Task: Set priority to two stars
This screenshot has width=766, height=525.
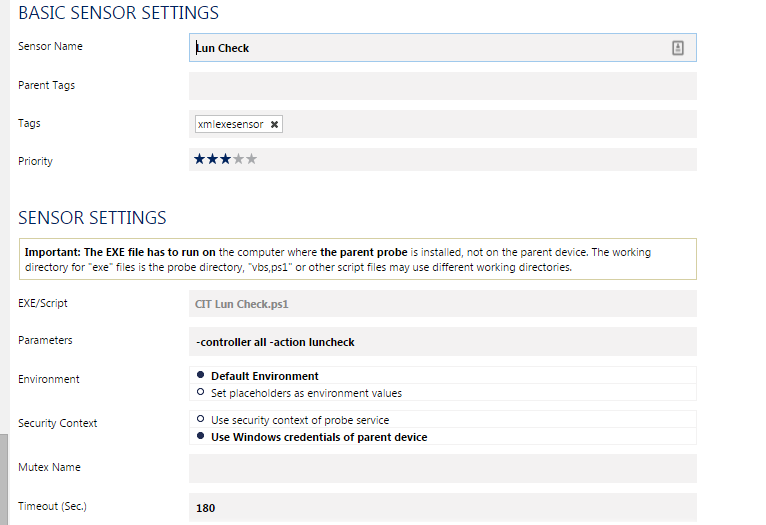Action: (x=213, y=159)
